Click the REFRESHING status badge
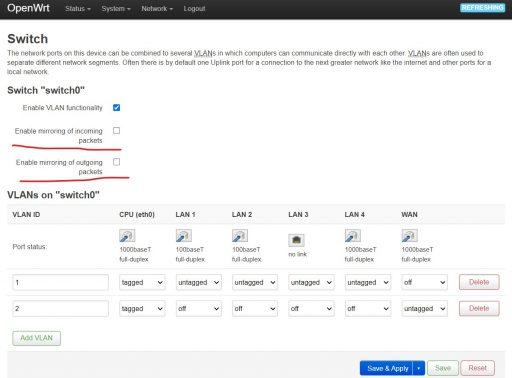The width and height of the screenshot is (512, 378). point(482,8)
